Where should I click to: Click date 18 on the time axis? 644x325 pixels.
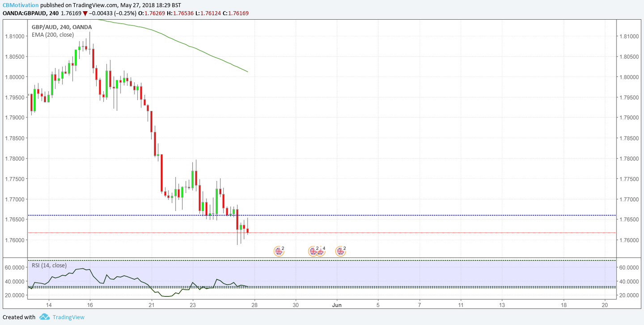click(x=563, y=305)
